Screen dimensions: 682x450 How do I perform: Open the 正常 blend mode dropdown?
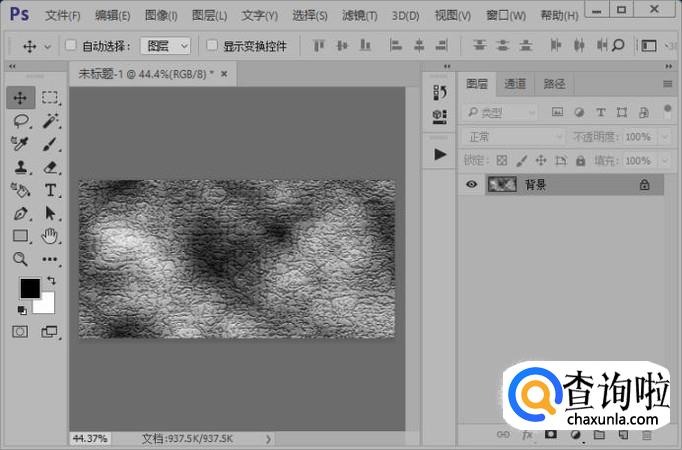(513, 137)
